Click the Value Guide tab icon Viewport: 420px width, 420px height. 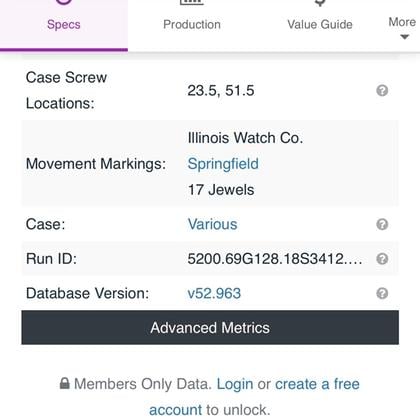click(320, 3)
